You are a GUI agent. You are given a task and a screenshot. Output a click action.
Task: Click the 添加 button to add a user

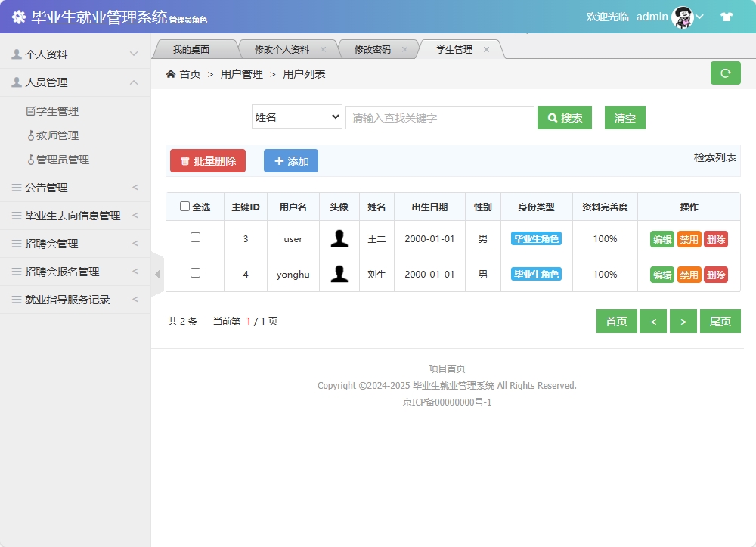point(290,160)
